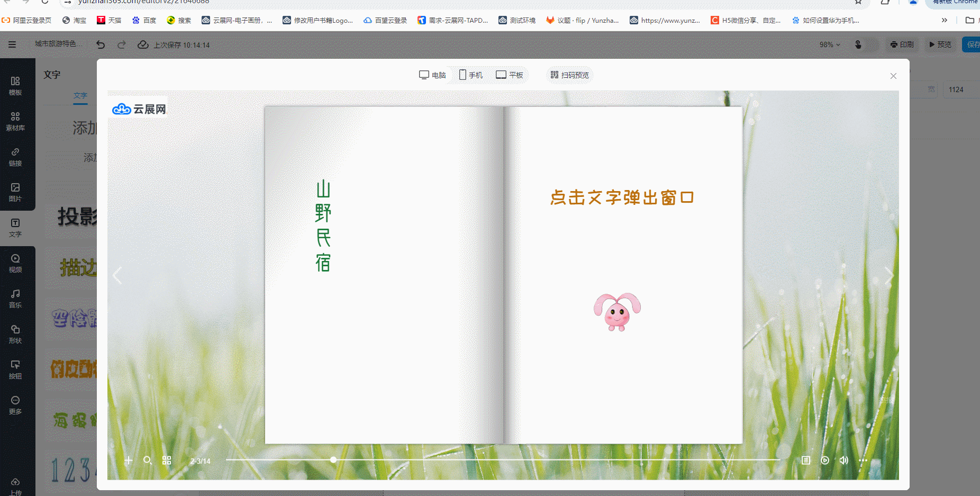Screen dimensions: 980x496
Task: Open the three-dots more options menu
Action: tap(863, 461)
